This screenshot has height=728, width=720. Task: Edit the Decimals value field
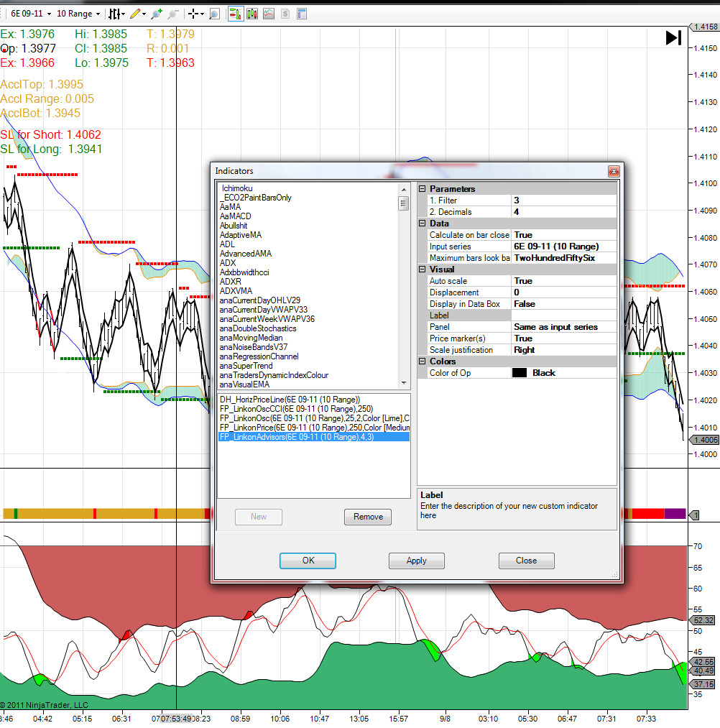564,212
